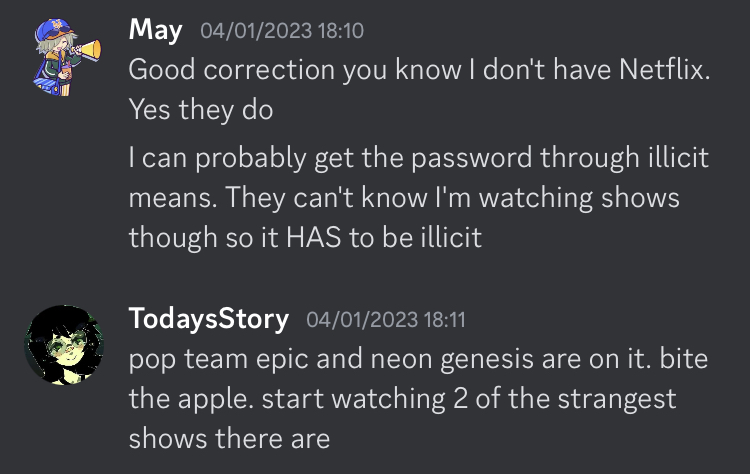
Task: Click TodaysStory's timestamp 04/01/2023 18:11
Action: pyautogui.click(x=386, y=320)
